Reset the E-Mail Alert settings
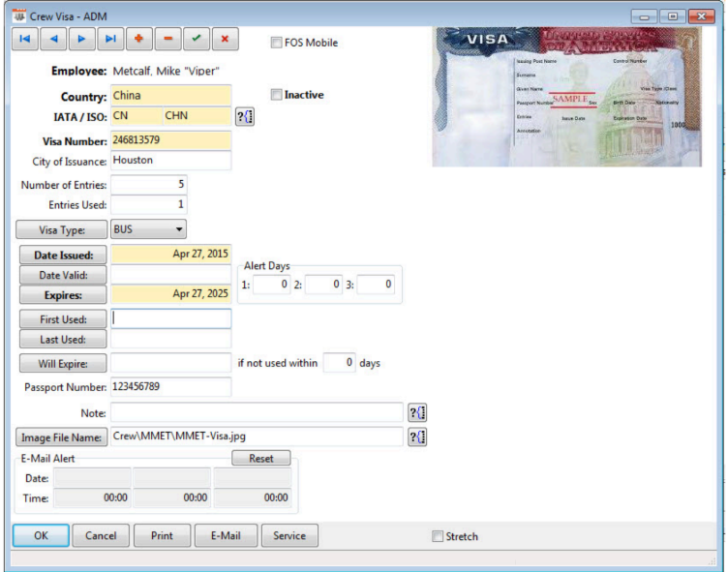The width and height of the screenshot is (728, 572). pos(260,459)
